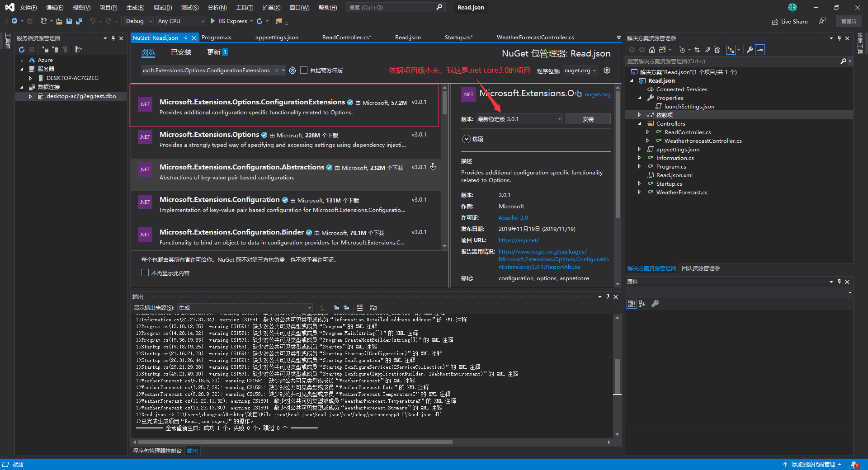Click the Home icon in Solution Explorer toolbar
This screenshot has width=868, height=470.
(651, 50)
